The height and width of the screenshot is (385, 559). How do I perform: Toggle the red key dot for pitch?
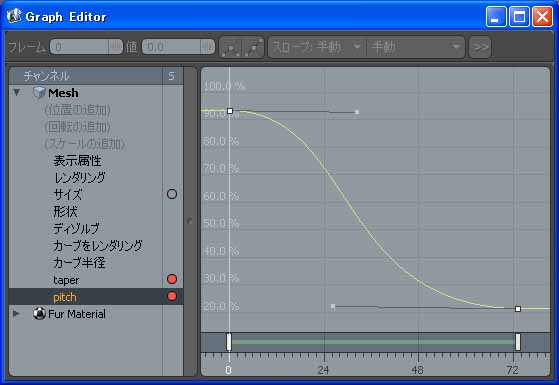pyautogui.click(x=172, y=296)
